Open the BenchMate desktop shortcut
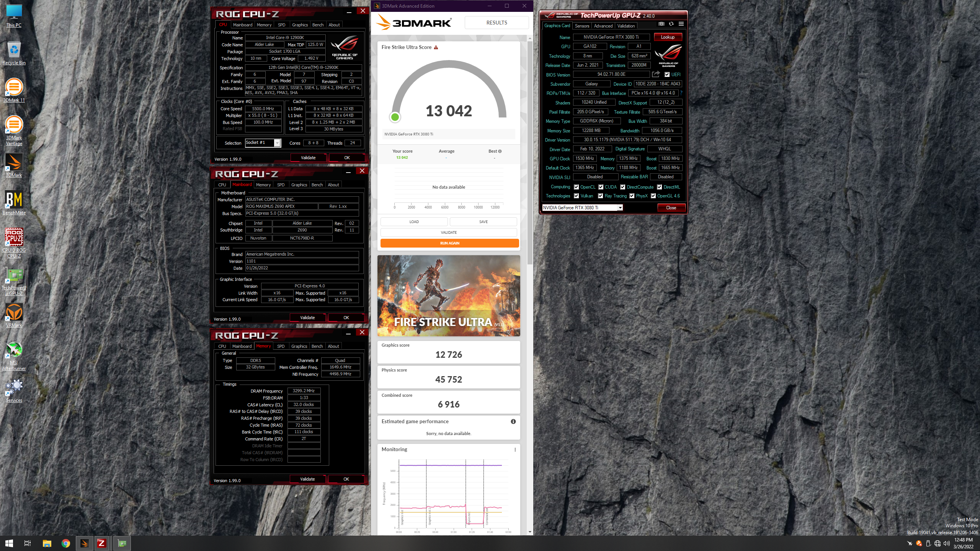This screenshot has height=551, width=980. pyautogui.click(x=14, y=203)
